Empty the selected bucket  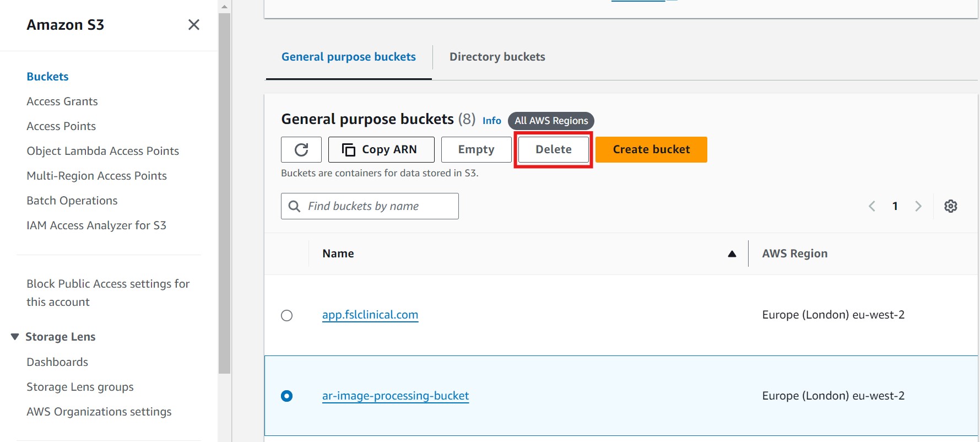(x=475, y=149)
